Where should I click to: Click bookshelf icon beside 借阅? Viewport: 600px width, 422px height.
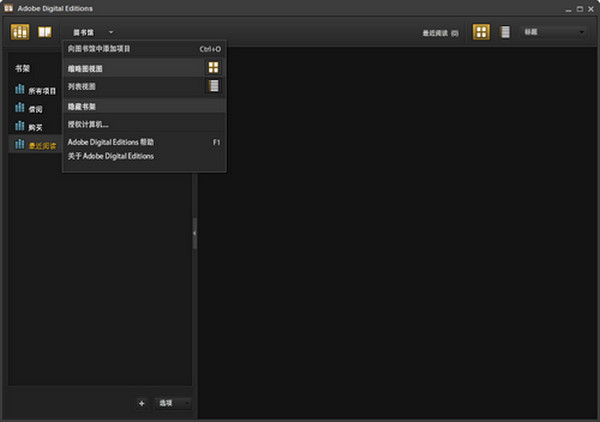point(20,108)
